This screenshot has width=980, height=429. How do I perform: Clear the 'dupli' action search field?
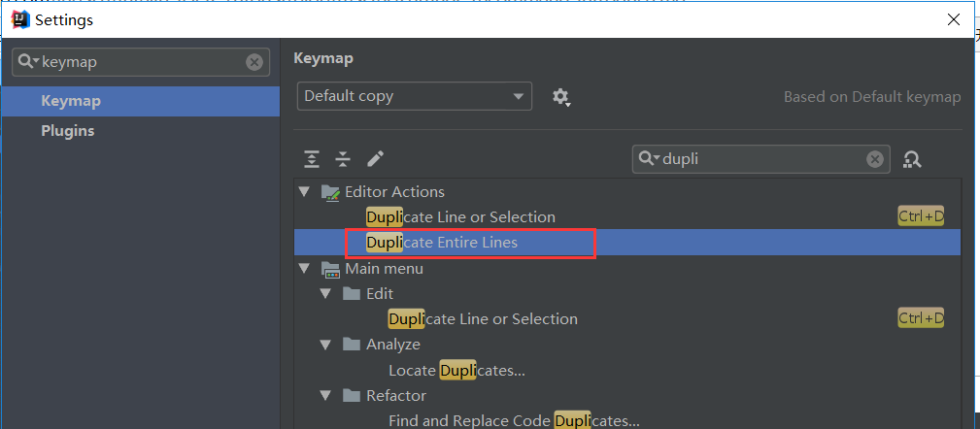[x=875, y=159]
